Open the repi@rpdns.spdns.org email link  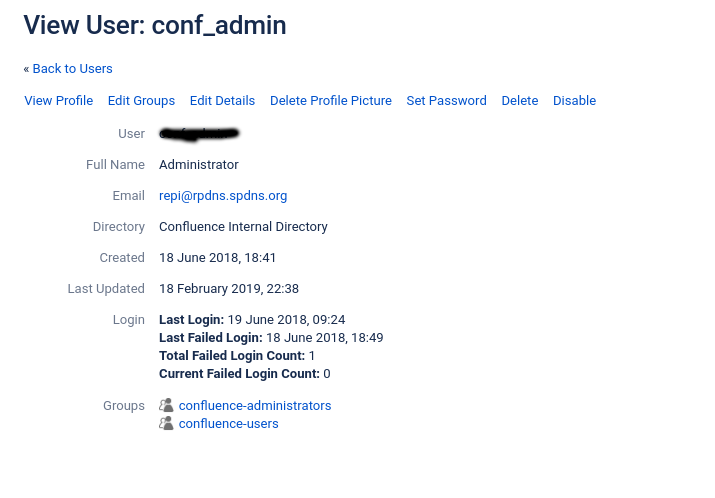[223, 196]
